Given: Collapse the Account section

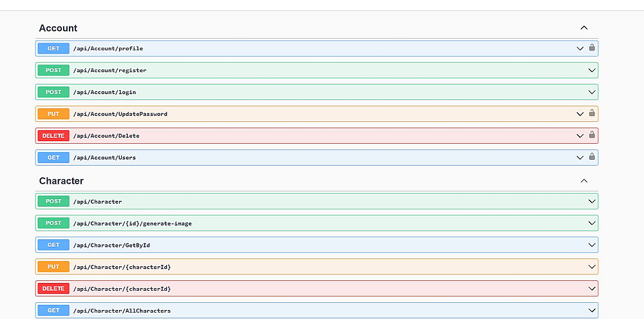Looking at the screenshot, I should [584, 28].
